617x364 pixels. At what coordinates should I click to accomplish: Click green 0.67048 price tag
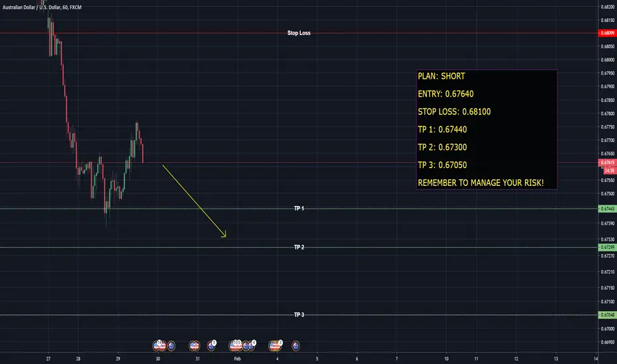[x=607, y=315]
